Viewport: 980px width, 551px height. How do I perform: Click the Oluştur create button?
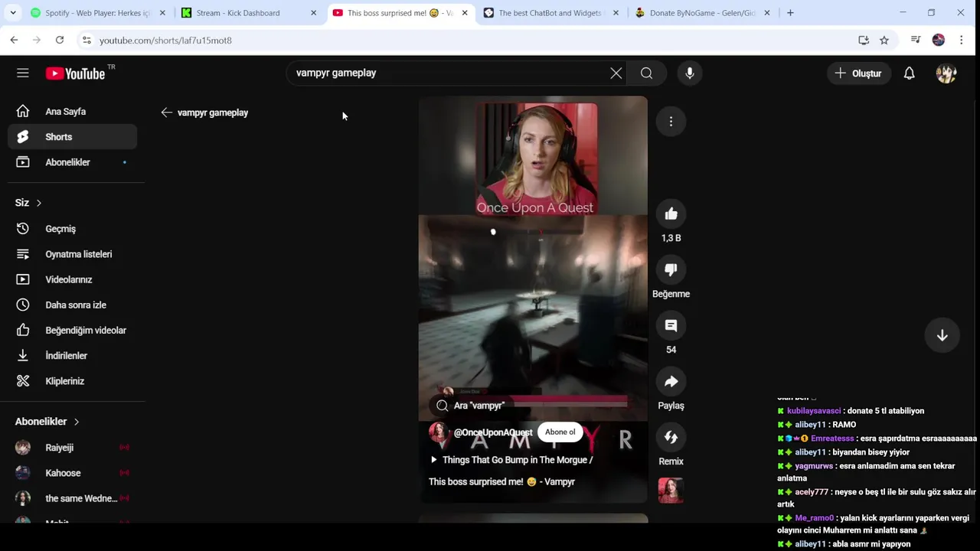tap(857, 73)
